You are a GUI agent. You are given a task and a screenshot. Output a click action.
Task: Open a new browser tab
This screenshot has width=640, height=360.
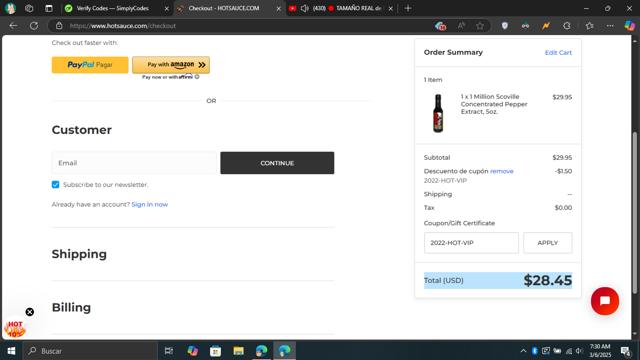[x=408, y=8]
